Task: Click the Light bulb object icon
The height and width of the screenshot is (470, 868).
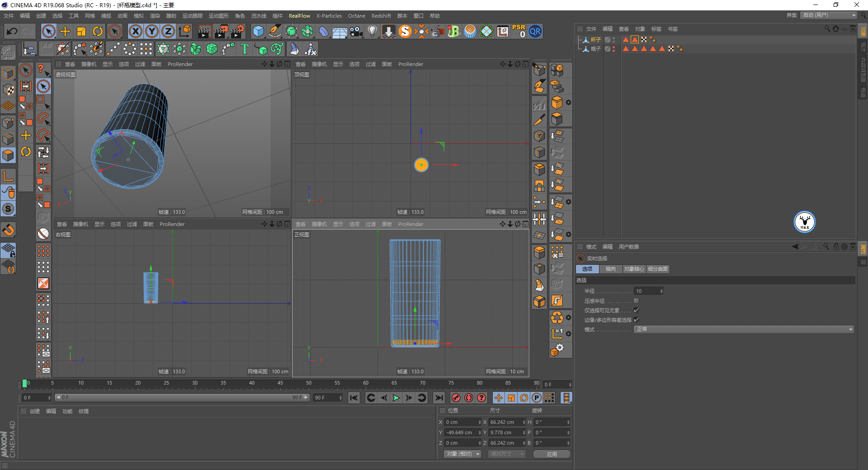Action: coord(372,31)
